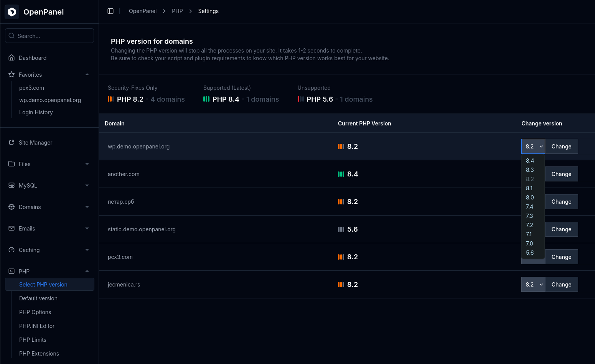Click Change button for pcx3.com row
The image size is (595, 364).
(x=561, y=257)
